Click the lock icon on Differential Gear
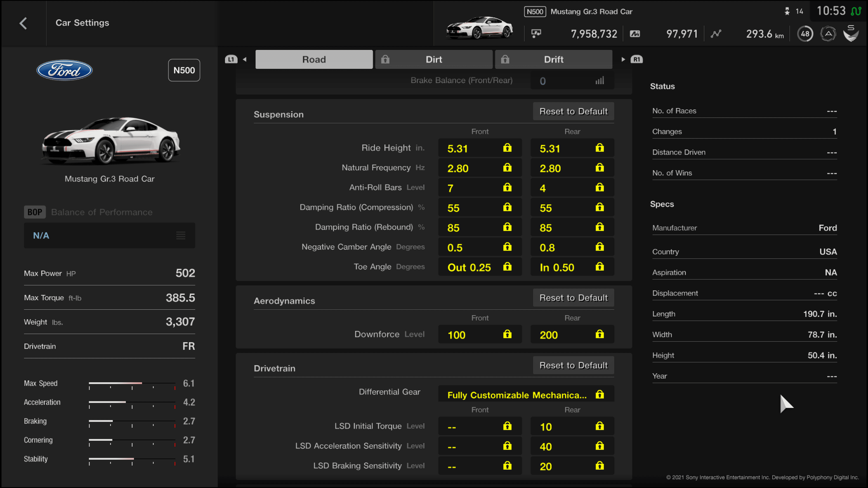Screen dimensions: 868x488 coord(599,394)
